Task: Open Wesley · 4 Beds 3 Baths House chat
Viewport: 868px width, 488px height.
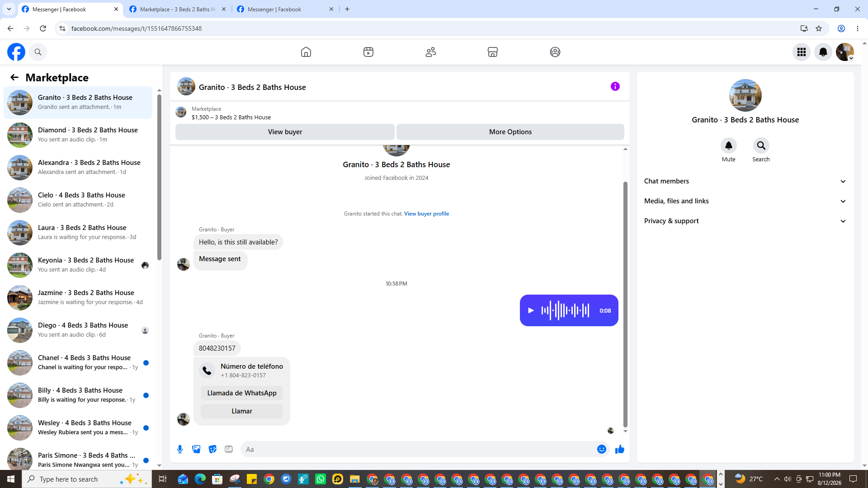Action: point(78,428)
